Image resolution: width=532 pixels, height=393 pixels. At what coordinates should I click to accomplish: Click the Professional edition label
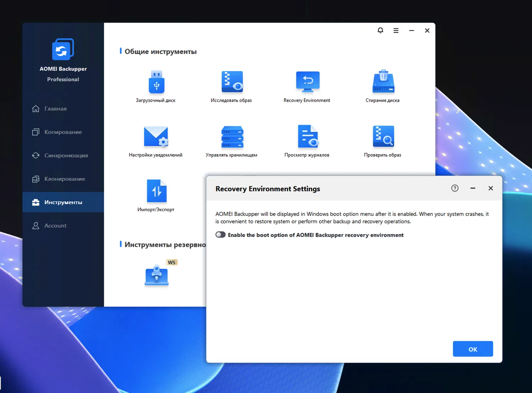[63, 80]
